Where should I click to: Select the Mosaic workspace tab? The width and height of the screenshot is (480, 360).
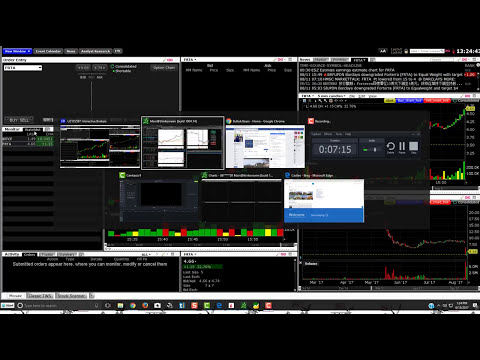point(15,296)
